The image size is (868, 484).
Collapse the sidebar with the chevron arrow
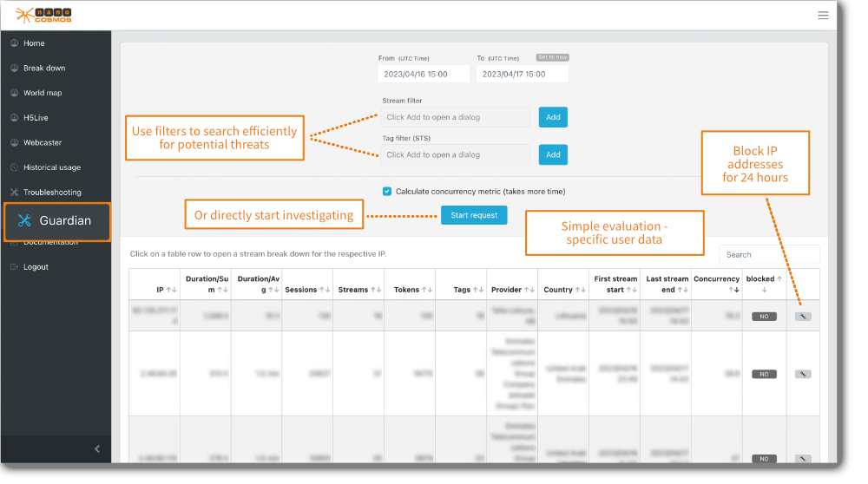coord(97,448)
